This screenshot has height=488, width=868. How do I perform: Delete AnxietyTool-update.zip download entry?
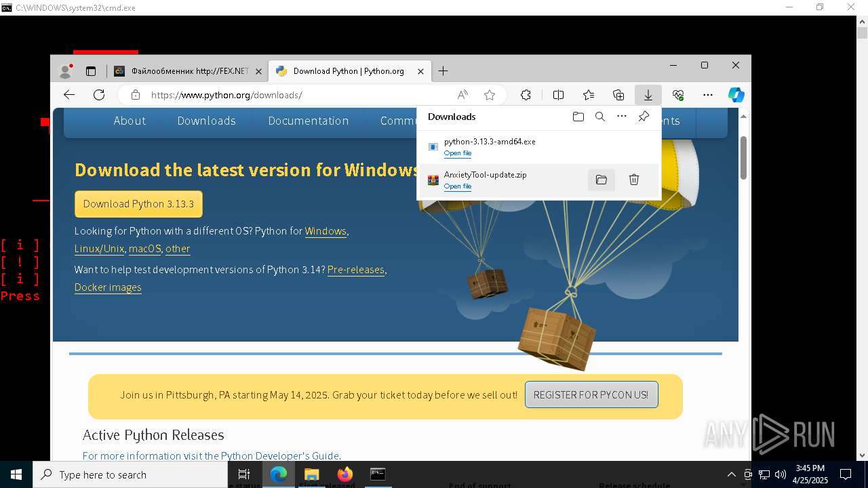[633, 180]
